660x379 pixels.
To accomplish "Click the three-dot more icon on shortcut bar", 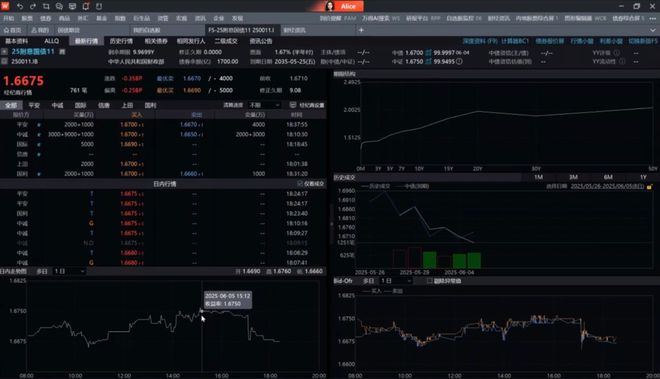I will (652, 18).
